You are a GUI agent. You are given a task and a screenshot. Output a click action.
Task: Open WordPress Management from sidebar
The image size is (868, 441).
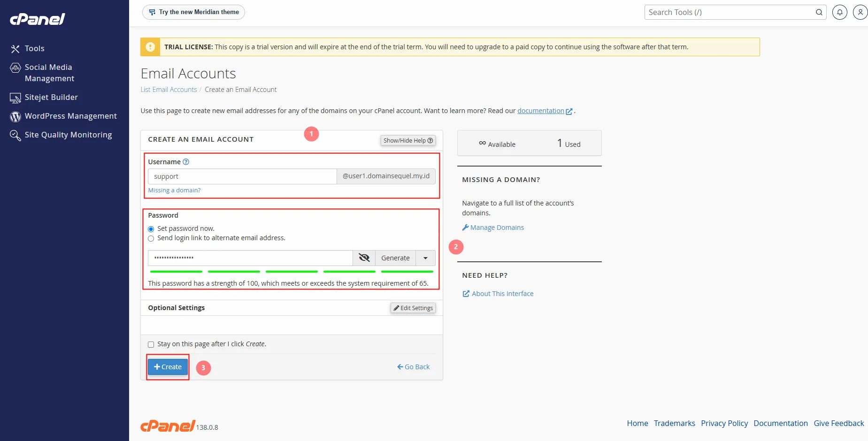tap(71, 116)
